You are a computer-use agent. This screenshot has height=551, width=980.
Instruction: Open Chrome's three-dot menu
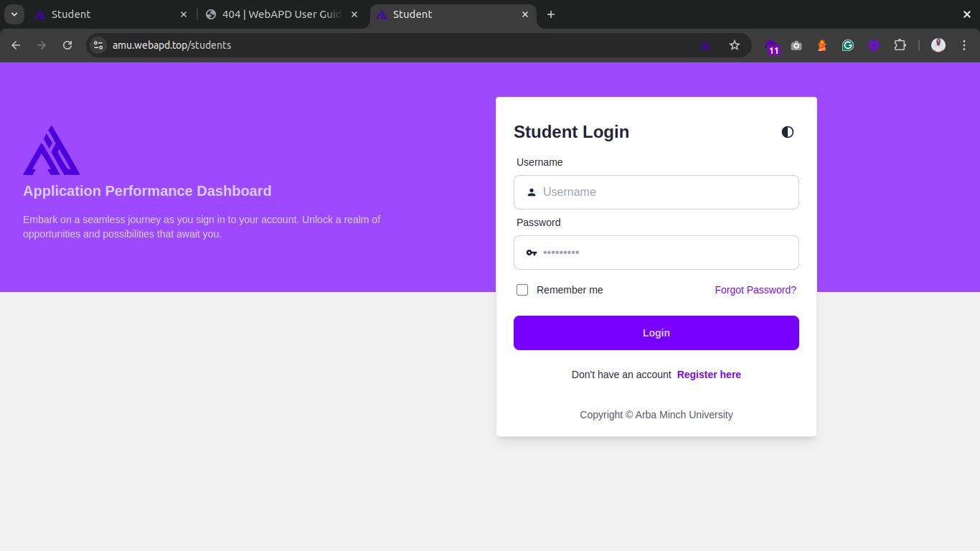[964, 45]
